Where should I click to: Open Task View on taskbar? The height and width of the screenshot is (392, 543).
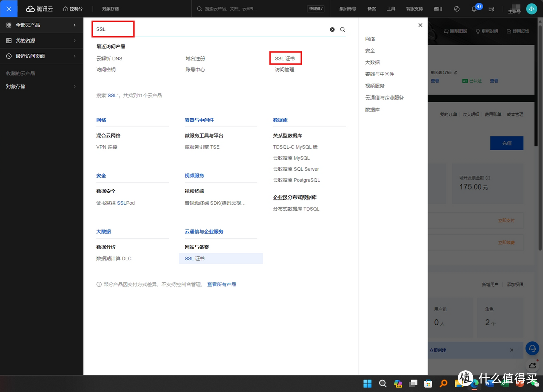click(413, 383)
